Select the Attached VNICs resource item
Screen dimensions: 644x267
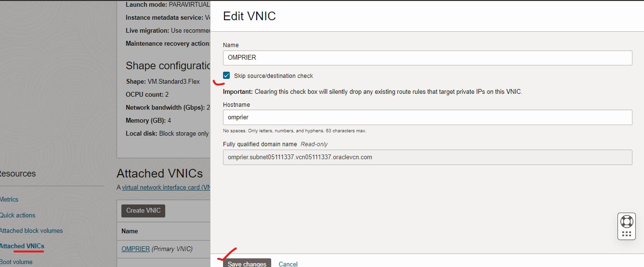coord(22,246)
